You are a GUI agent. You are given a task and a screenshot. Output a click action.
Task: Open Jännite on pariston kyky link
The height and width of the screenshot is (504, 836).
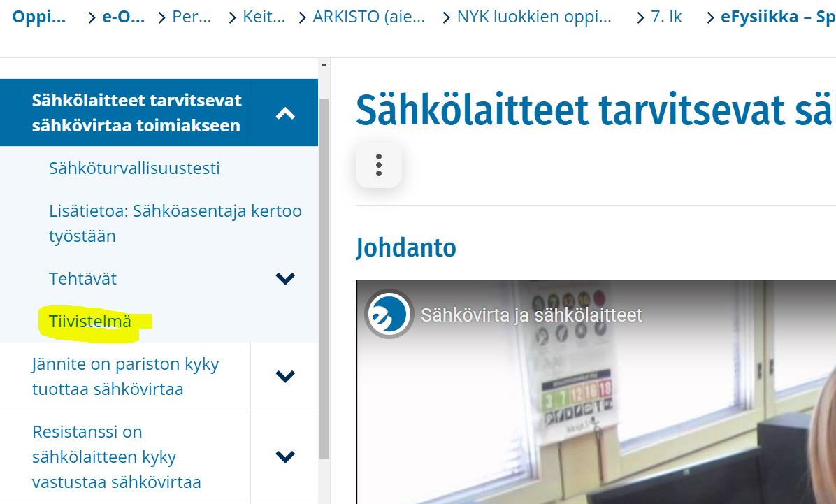point(125,377)
